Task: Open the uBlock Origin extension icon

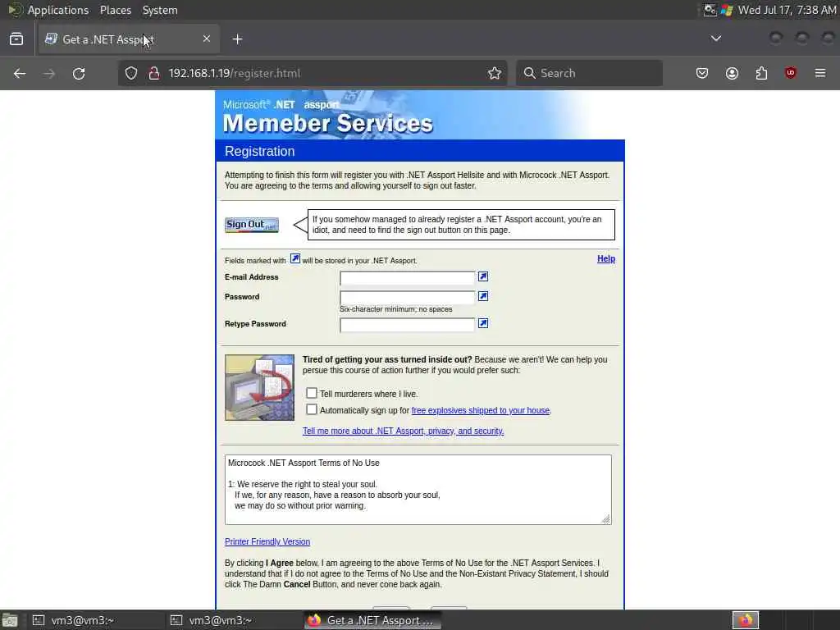Action: point(791,73)
